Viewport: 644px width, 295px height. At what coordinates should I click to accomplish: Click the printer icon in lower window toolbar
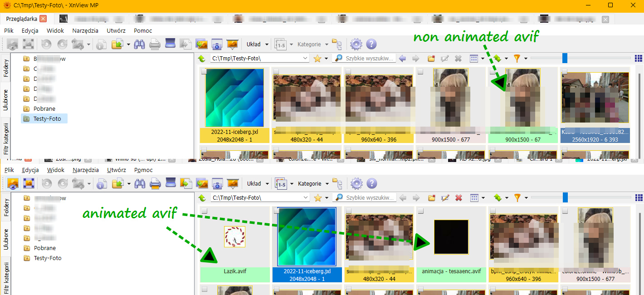click(x=155, y=184)
